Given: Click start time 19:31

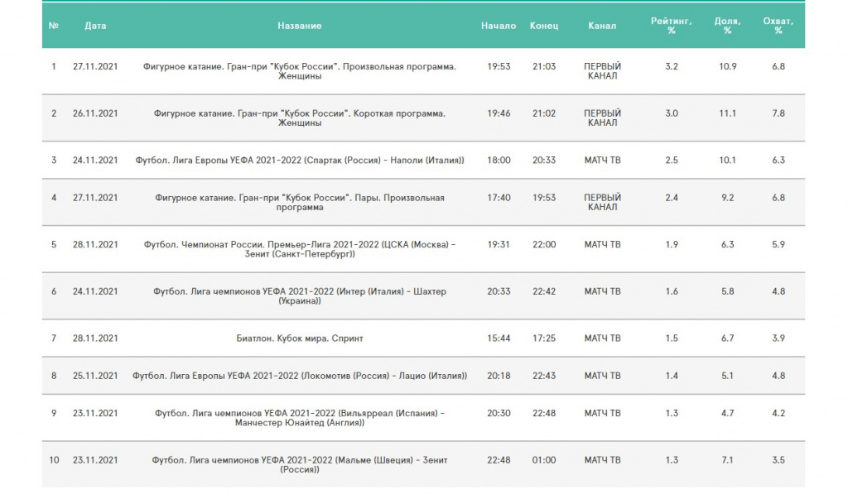Looking at the screenshot, I should 498,244.
